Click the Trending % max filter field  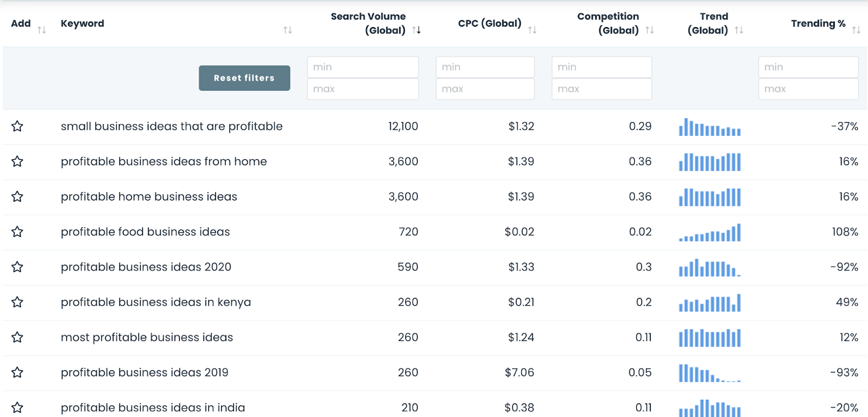click(x=808, y=89)
